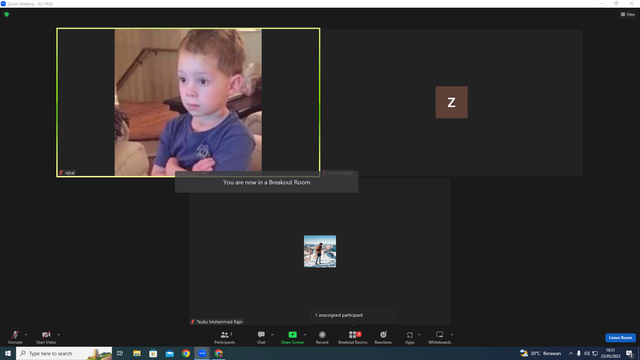Open the Apps panel
This screenshot has width=640, height=360.
[410, 337]
